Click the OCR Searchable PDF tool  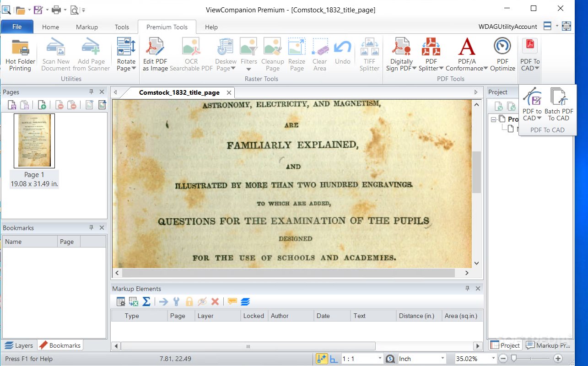point(191,54)
